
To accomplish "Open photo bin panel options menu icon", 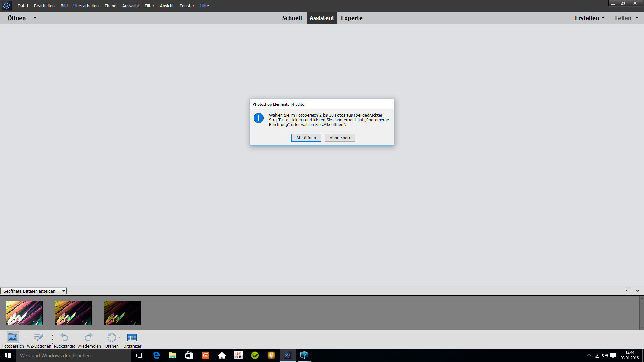I will click(x=628, y=291).
